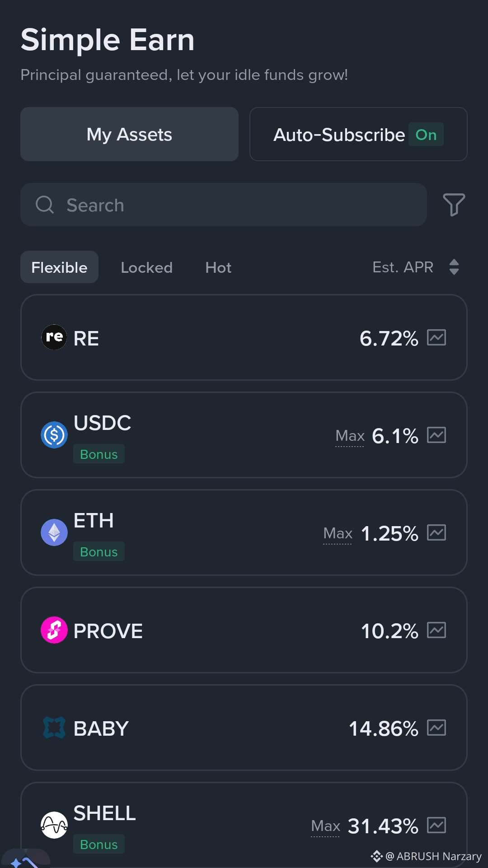Focus the Search input field
The width and height of the screenshot is (488, 868).
point(224,205)
